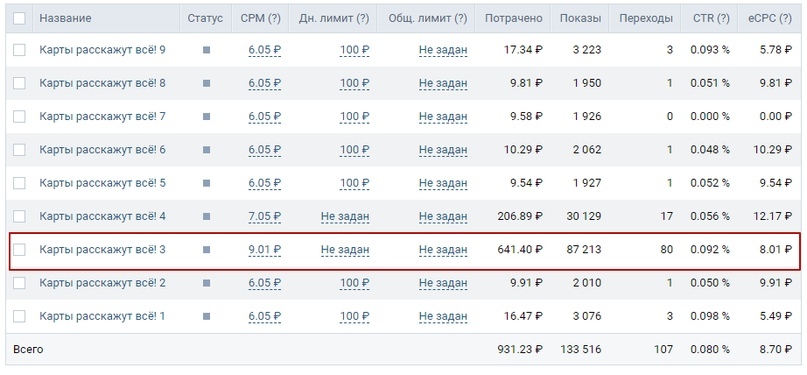Sort by Название column header
The height and width of the screenshot is (375, 807).
click(x=65, y=19)
